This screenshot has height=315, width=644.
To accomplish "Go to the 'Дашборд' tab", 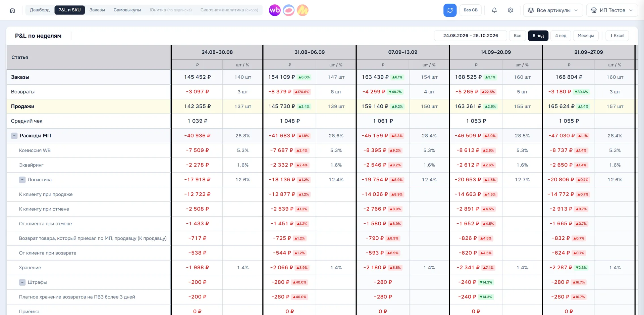I will pos(40,10).
